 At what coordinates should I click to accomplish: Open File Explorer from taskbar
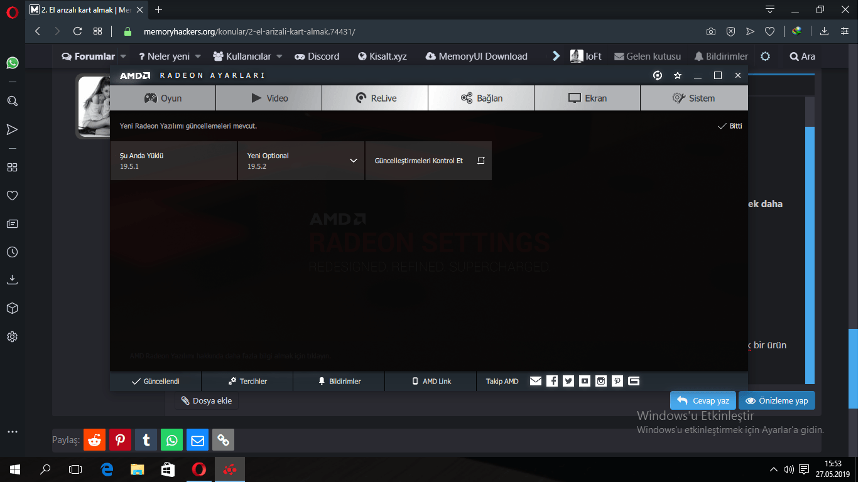click(137, 469)
